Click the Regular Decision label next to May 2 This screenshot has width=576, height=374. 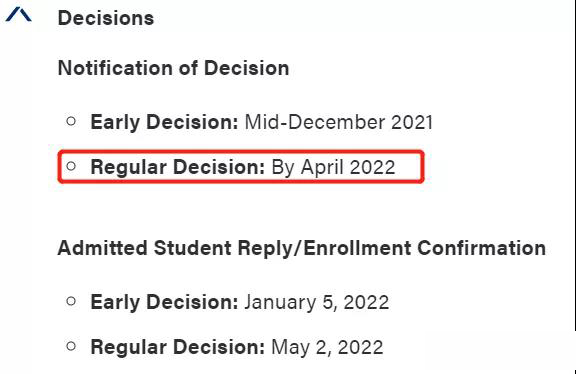pos(178,347)
